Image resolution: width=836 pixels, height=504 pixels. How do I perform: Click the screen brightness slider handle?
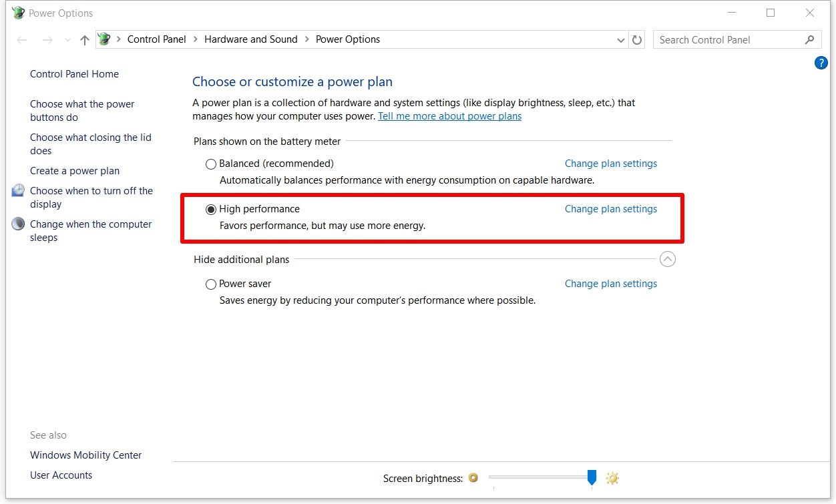[x=592, y=477]
